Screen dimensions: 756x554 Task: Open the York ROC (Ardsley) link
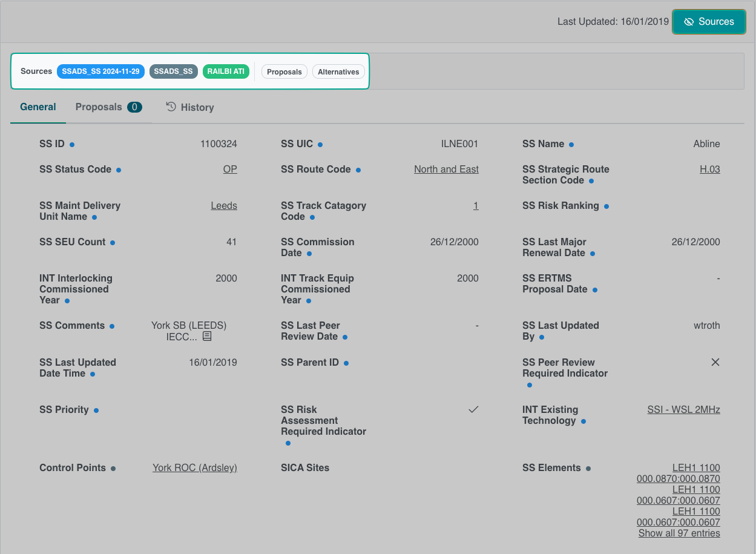point(194,468)
